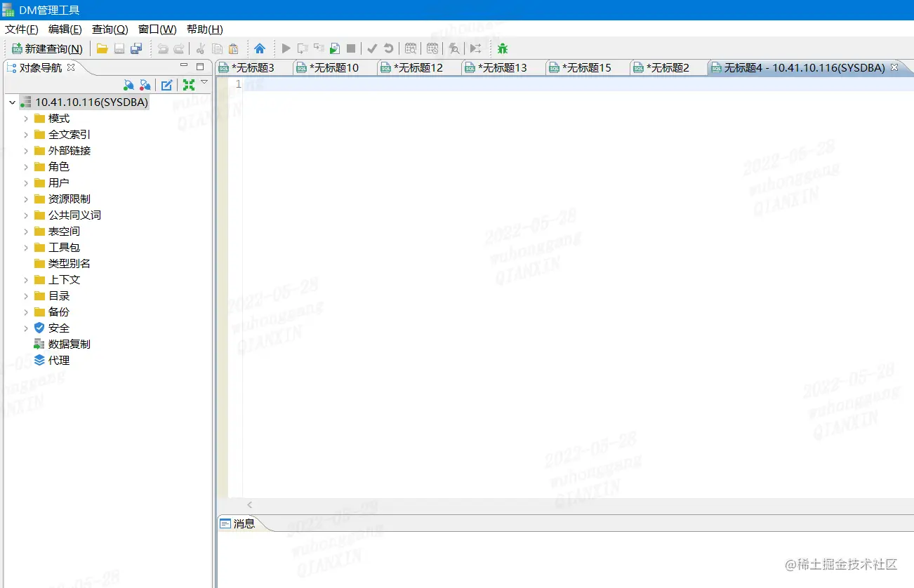Paste from clipboard using the toolbar icon
914x588 pixels.
(234, 48)
